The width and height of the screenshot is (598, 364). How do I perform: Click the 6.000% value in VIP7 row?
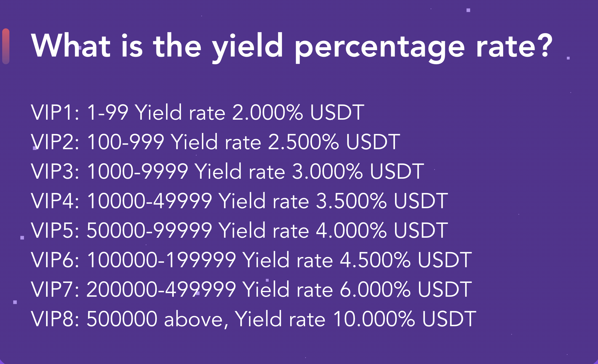(x=375, y=289)
